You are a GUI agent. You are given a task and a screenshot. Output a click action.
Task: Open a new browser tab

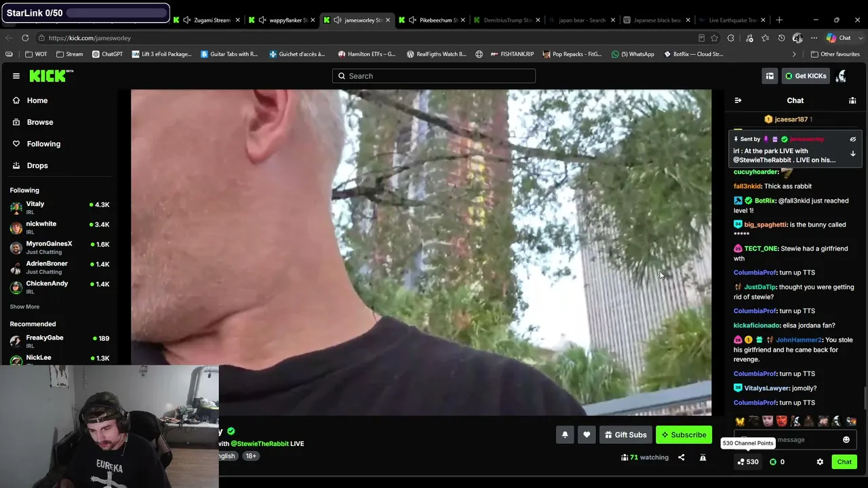tap(779, 20)
